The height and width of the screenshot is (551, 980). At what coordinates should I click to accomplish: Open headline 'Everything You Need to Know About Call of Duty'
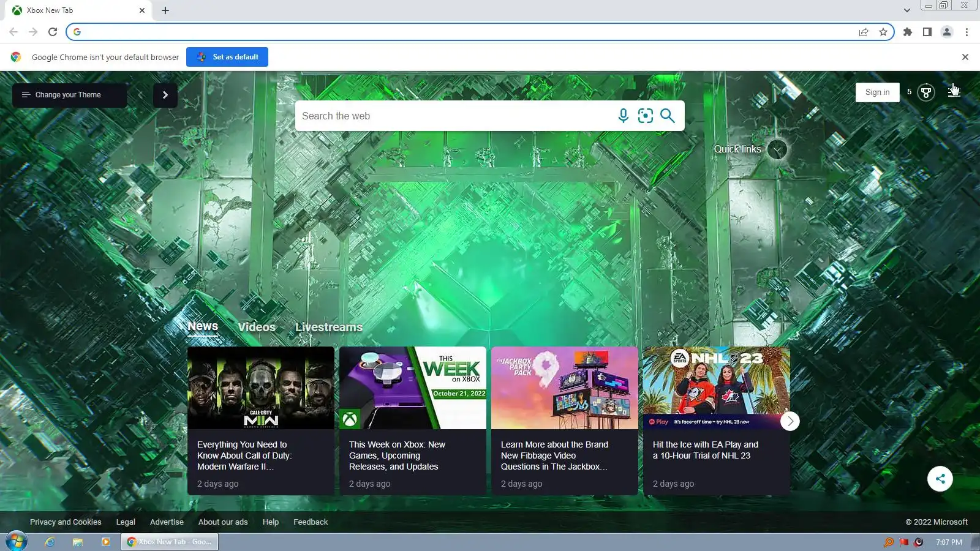[x=244, y=455]
